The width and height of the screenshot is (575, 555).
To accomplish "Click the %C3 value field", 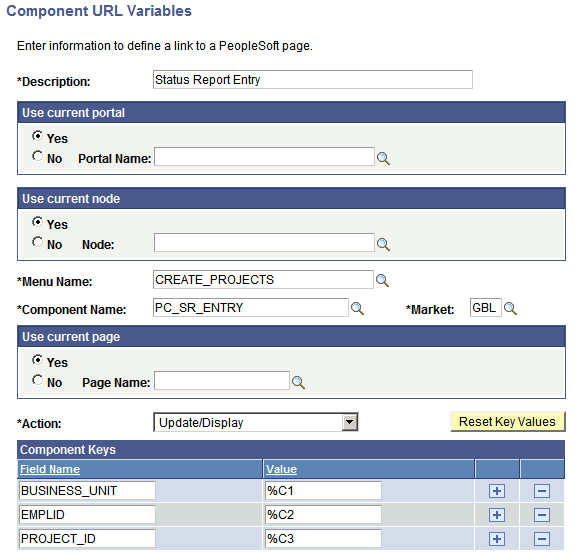I will point(323,538).
